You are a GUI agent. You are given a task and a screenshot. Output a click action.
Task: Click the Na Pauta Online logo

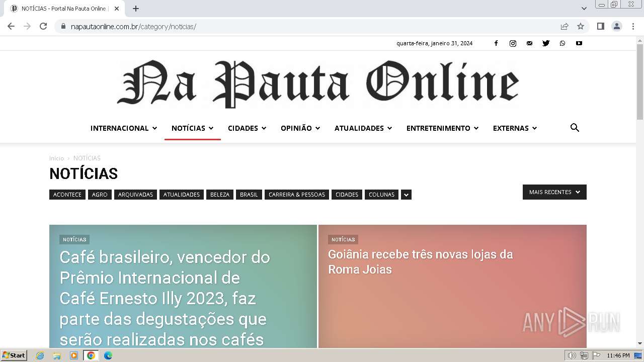click(x=318, y=83)
